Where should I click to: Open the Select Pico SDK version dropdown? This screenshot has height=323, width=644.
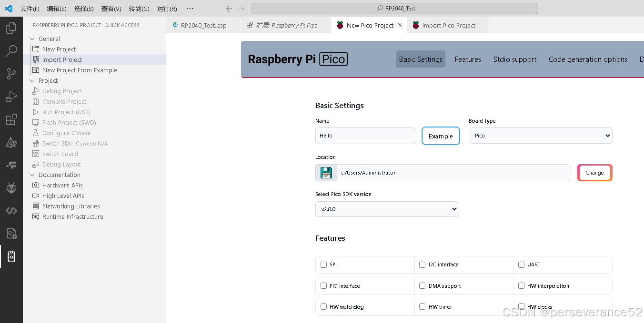(x=387, y=209)
